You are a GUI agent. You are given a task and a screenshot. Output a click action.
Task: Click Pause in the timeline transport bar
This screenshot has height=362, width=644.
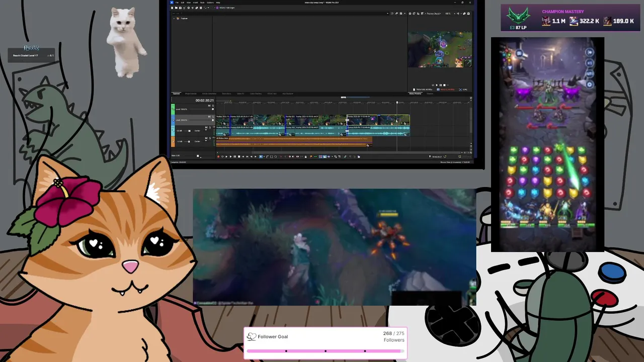(x=235, y=156)
